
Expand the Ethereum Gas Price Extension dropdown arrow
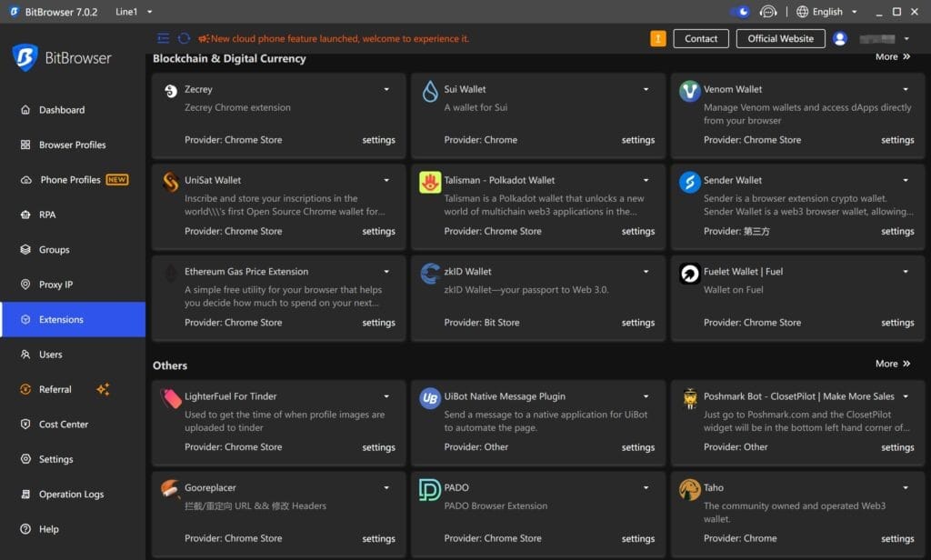386,272
